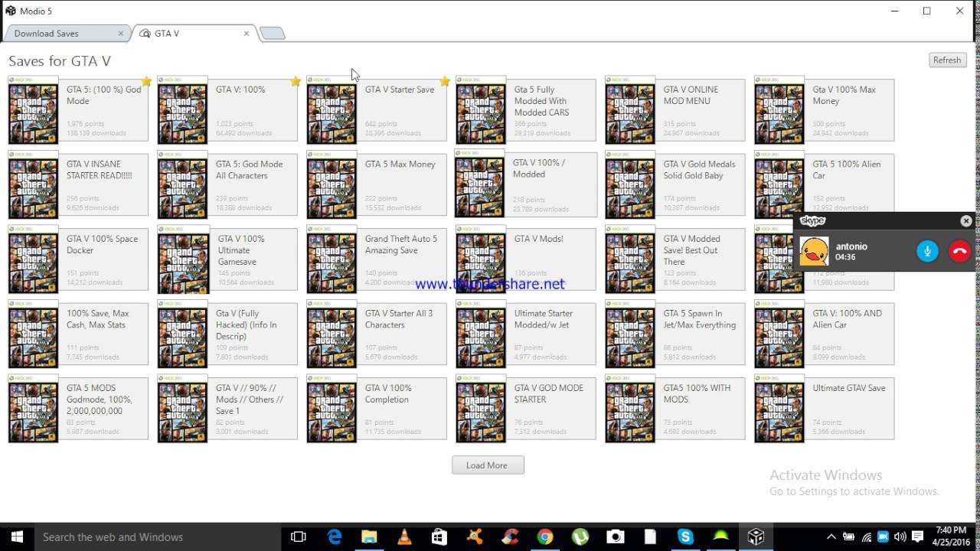Open 'Gta V (Fully Hacked) (Info In Descrip)'
The height and width of the screenshot is (551, 980).
[x=228, y=334]
